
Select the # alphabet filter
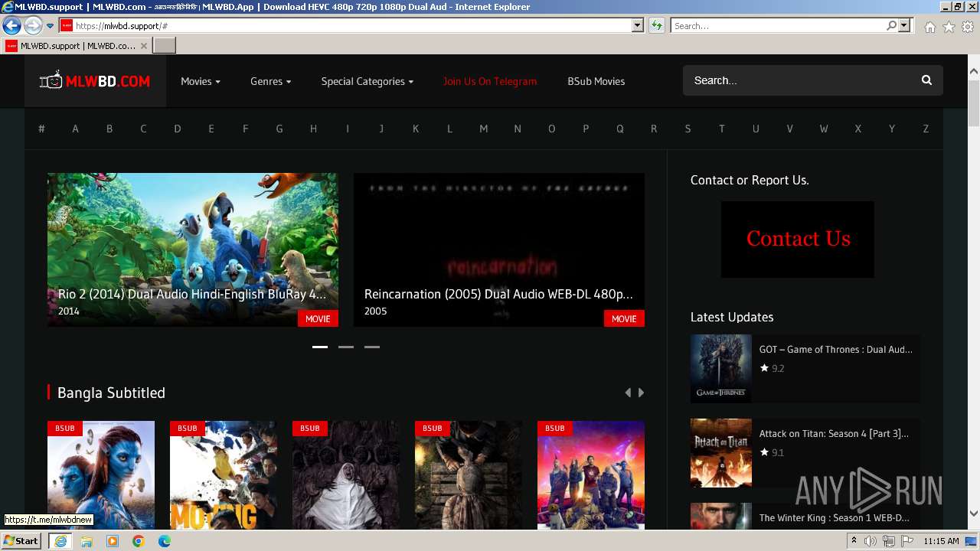pyautogui.click(x=41, y=129)
